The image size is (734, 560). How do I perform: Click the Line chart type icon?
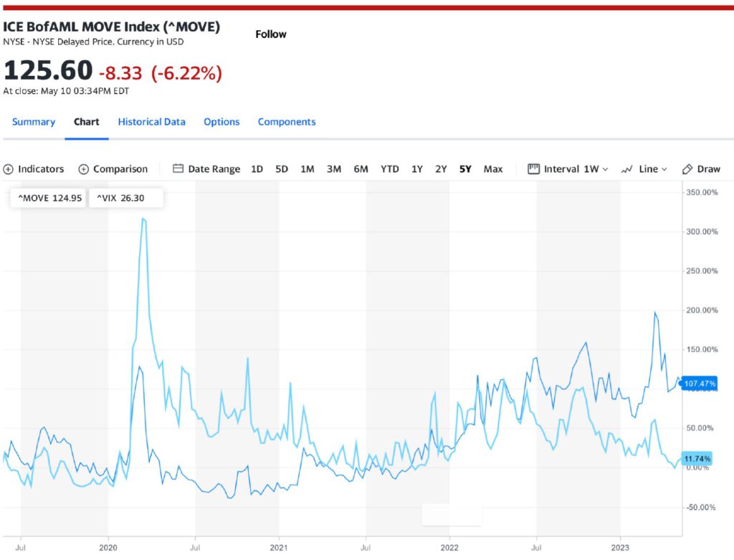[627, 169]
